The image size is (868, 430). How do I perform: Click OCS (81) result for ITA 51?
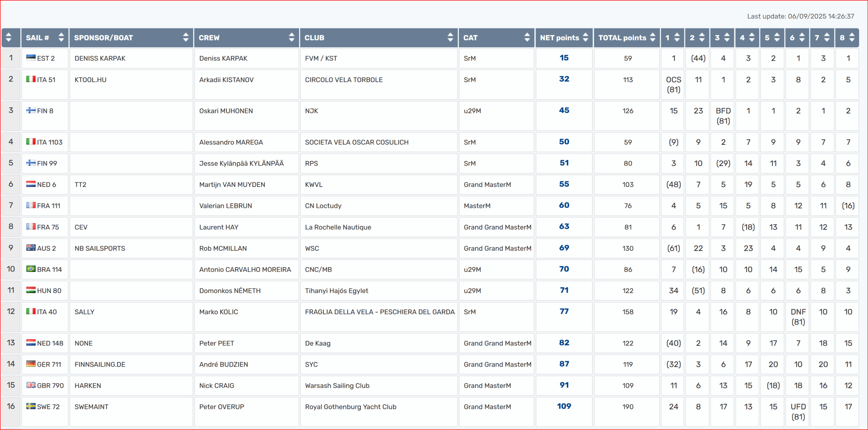tap(673, 85)
